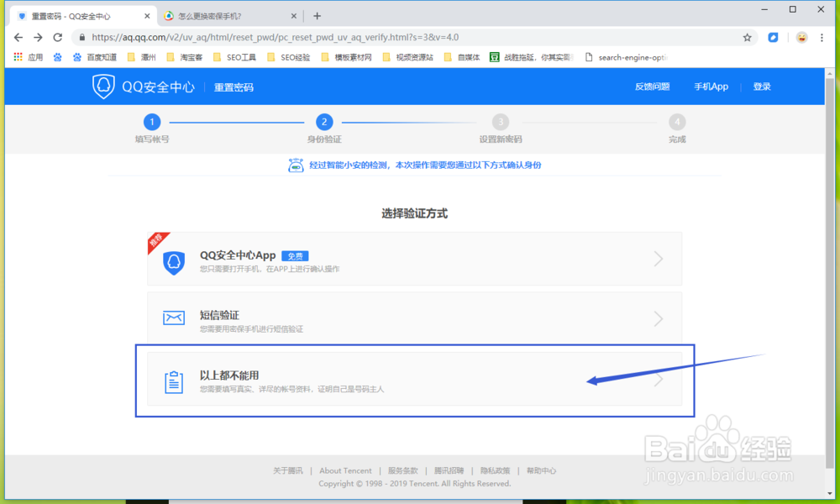
Task: Click step 1 填写帐号 circle
Action: pos(151,122)
